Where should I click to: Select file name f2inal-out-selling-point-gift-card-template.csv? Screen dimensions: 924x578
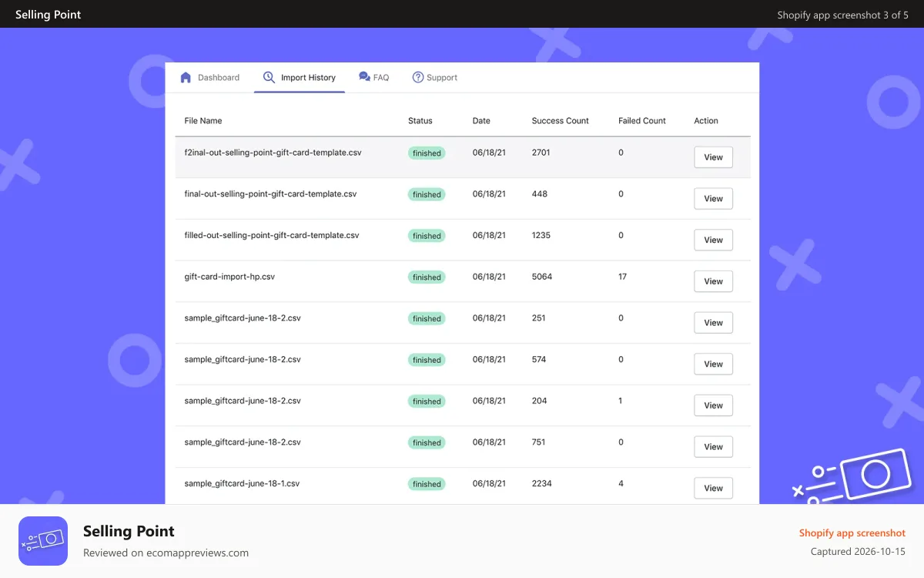(x=273, y=153)
